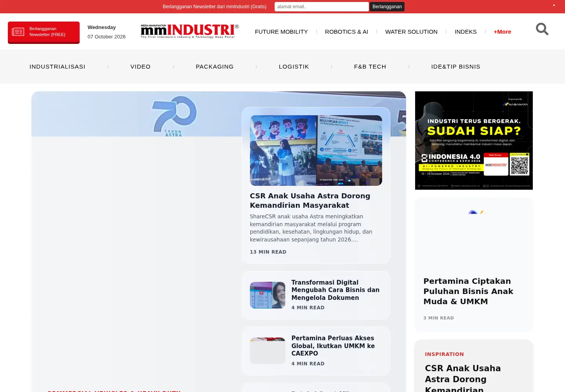This screenshot has width=565, height=392.
Task: Select the Video category
Action: (140, 67)
